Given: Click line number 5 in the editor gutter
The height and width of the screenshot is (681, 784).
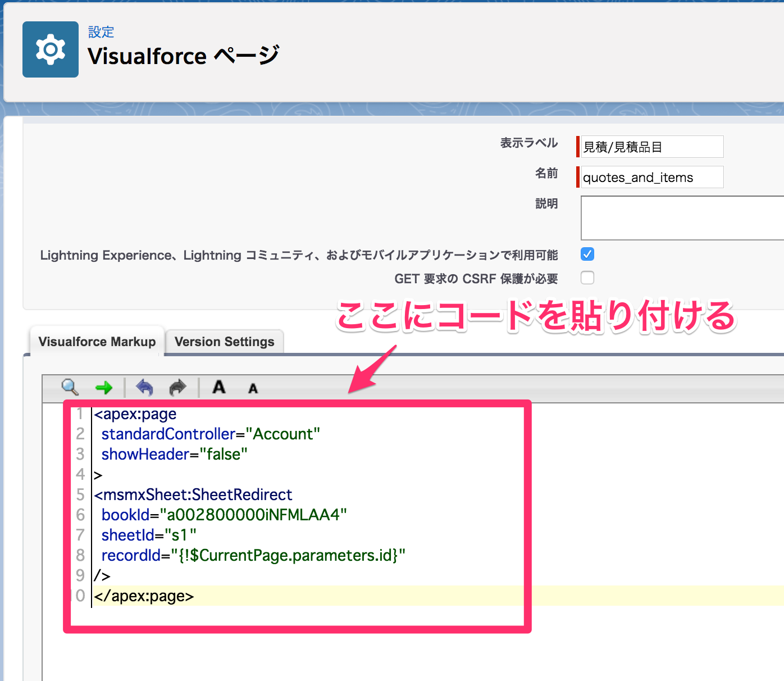Looking at the screenshot, I should pyautogui.click(x=80, y=494).
